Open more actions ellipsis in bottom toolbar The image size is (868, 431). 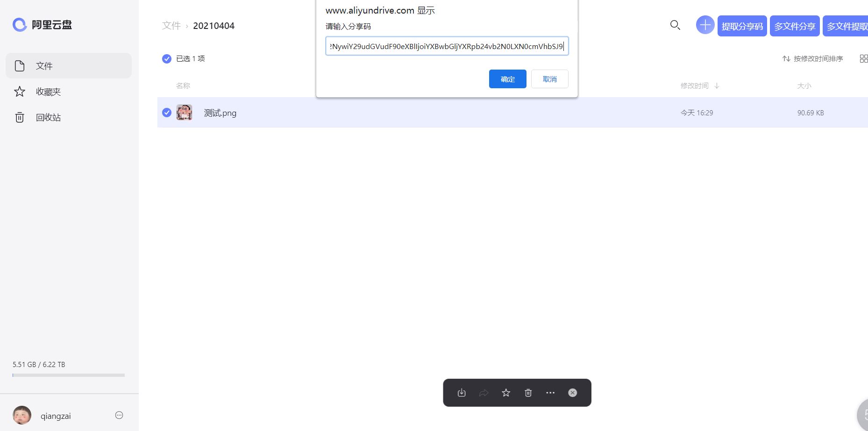[x=550, y=393]
